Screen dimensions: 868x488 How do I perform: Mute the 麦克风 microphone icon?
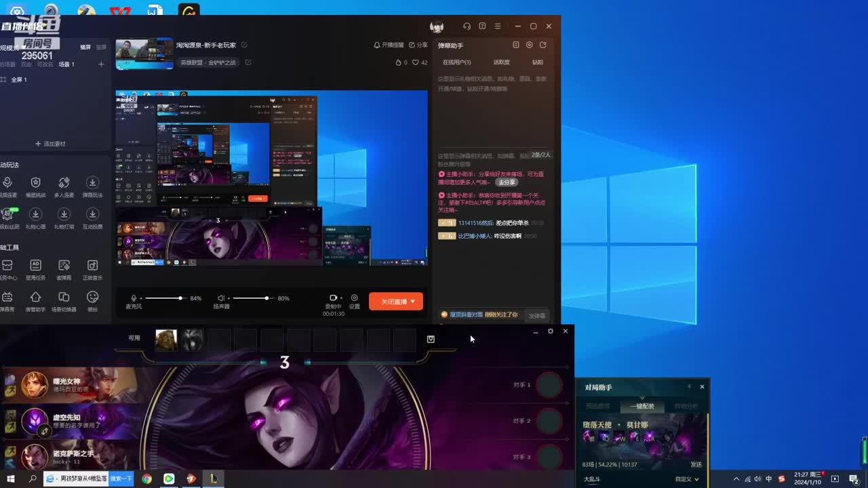pyautogui.click(x=134, y=298)
